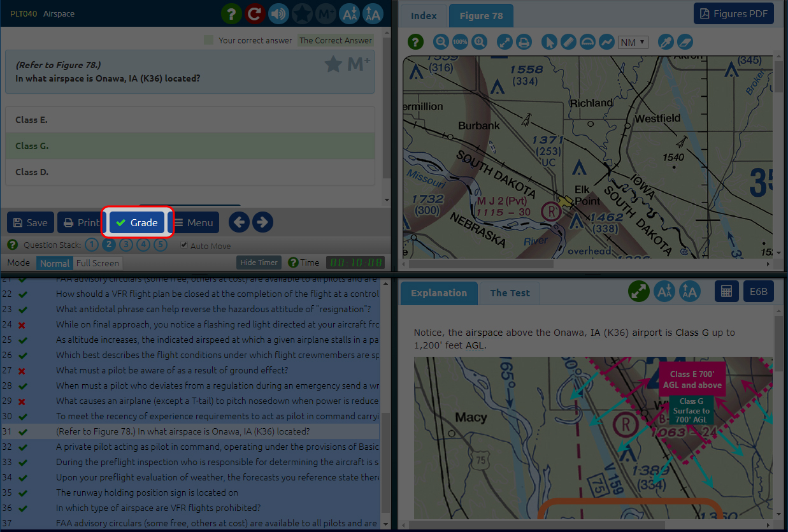Select the protractor tool

point(588,42)
